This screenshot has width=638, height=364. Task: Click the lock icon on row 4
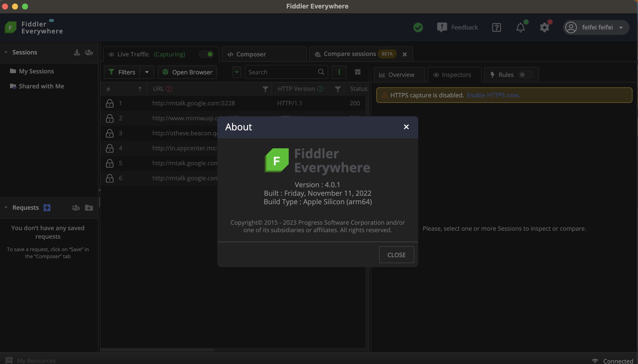pyautogui.click(x=110, y=148)
